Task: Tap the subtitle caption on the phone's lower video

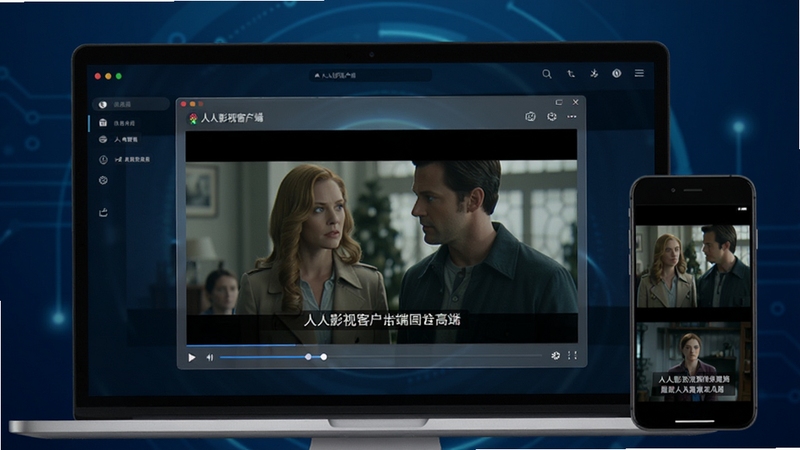Action: [694, 384]
